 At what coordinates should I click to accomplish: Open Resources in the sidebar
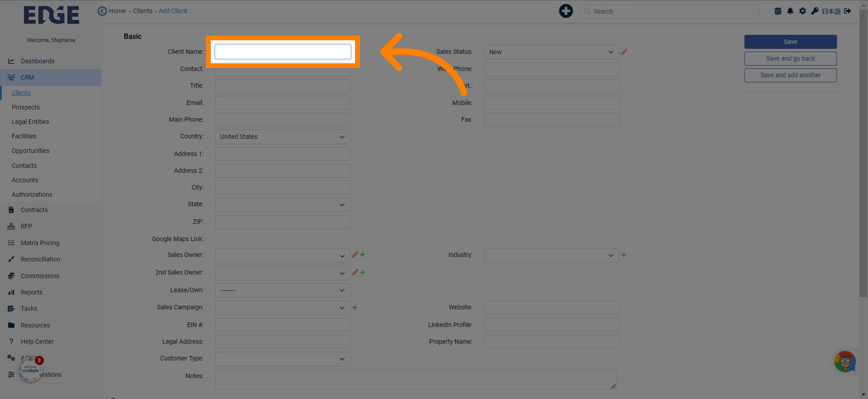(x=51, y=325)
